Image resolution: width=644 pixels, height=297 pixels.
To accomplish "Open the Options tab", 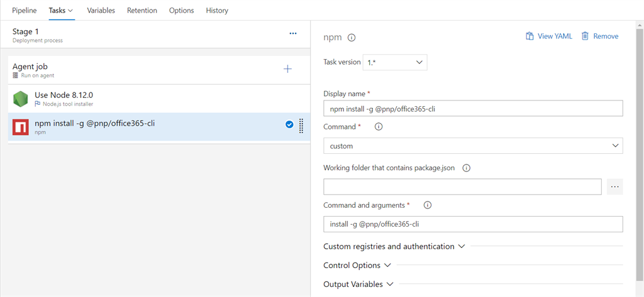I will [182, 10].
